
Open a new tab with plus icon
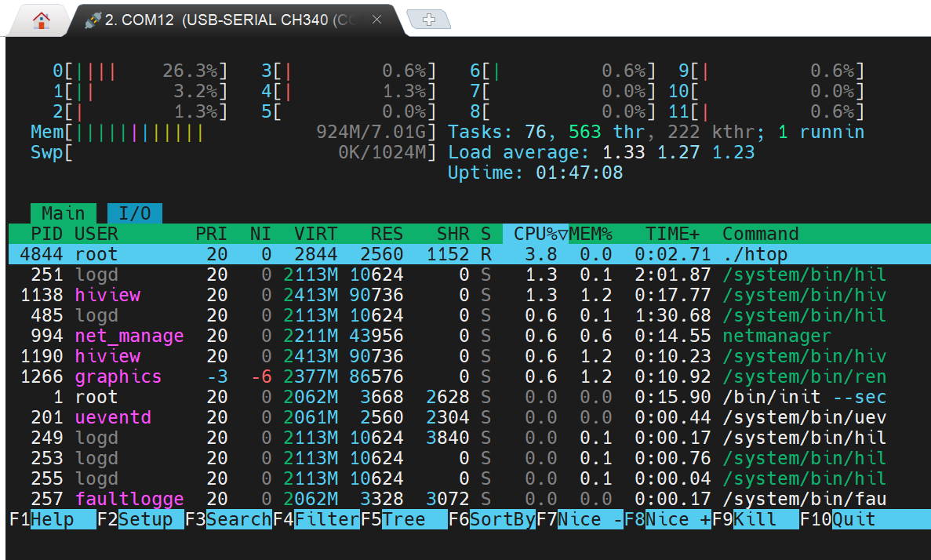click(x=429, y=20)
